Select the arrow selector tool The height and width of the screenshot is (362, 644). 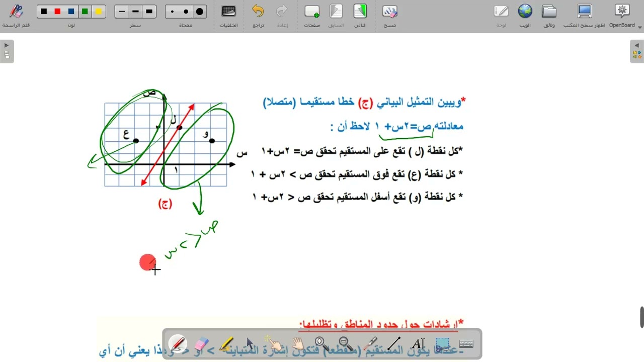point(250,344)
